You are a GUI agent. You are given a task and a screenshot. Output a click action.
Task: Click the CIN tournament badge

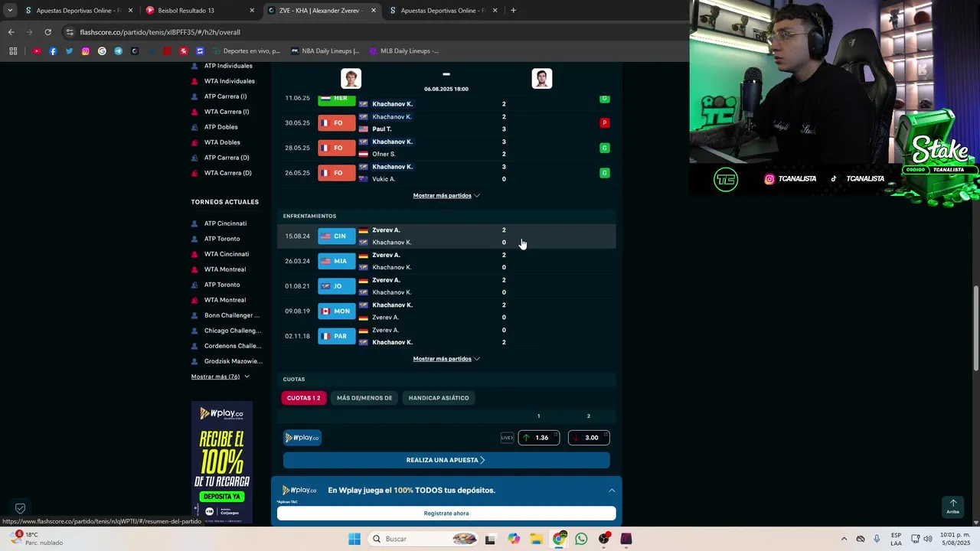337,236
